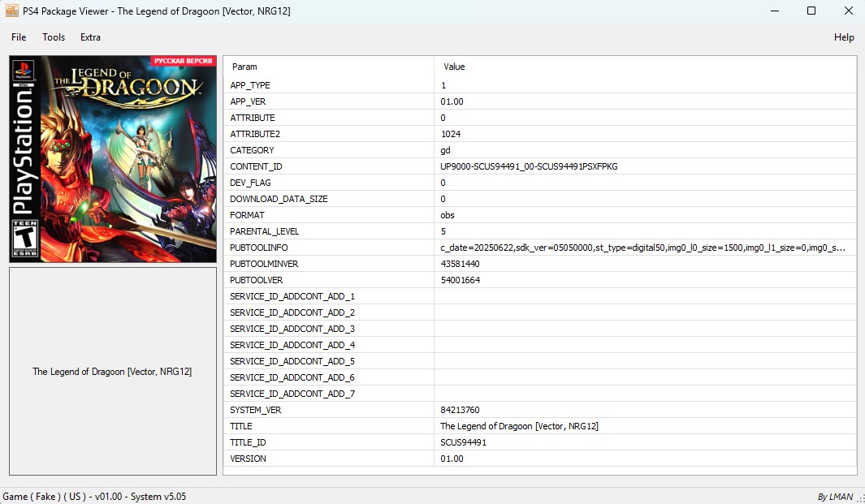865x504 pixels.
Task: Click the game title text in left lower panel
Action: (x=113, y=372)
